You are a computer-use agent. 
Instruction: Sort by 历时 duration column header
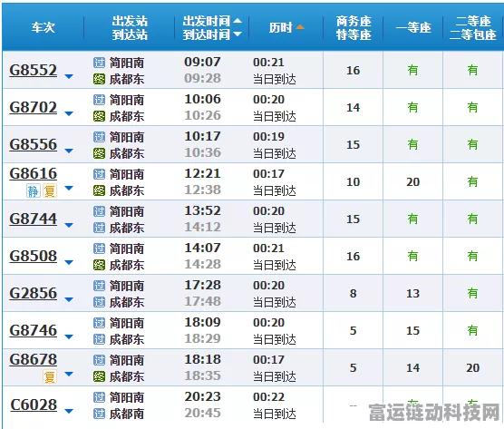286,27
